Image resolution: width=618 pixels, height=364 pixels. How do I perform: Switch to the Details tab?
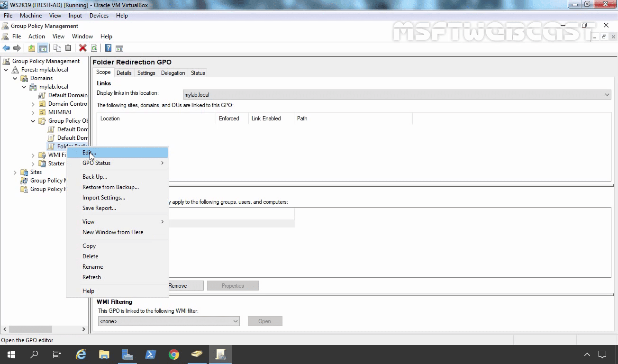coord(124,73)
